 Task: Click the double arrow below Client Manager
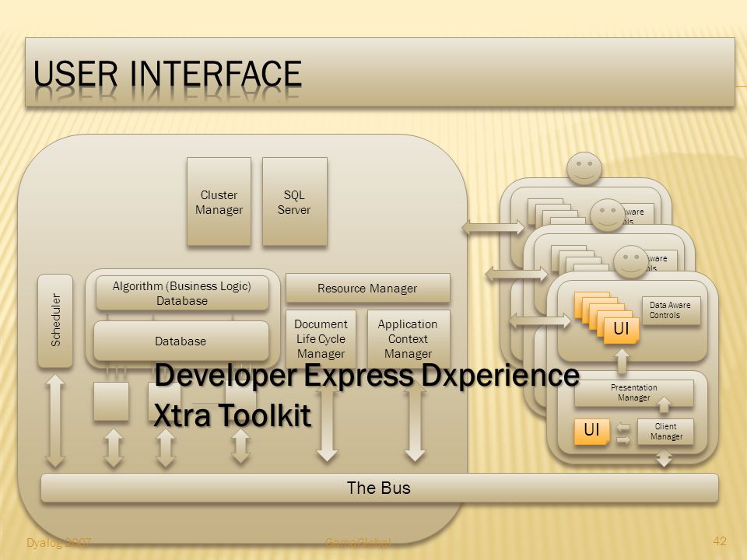pos(664,458)
